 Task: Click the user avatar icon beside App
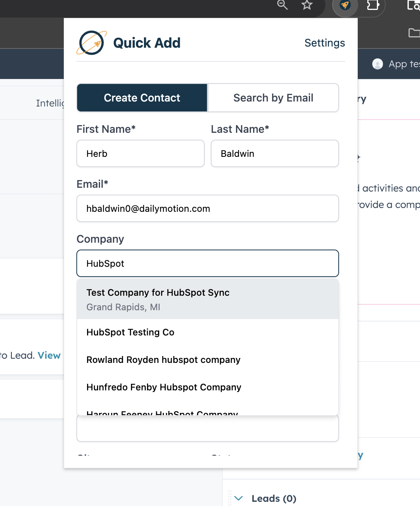coord(378,64)
